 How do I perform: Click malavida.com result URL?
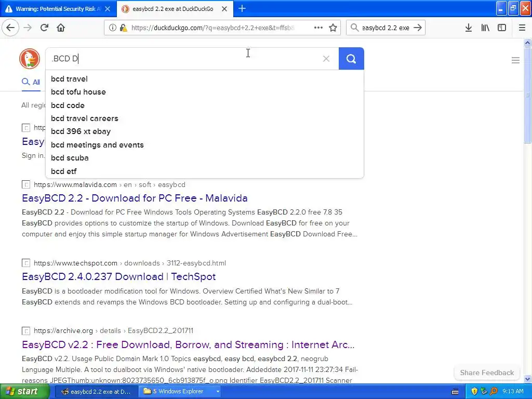(110, 185)
